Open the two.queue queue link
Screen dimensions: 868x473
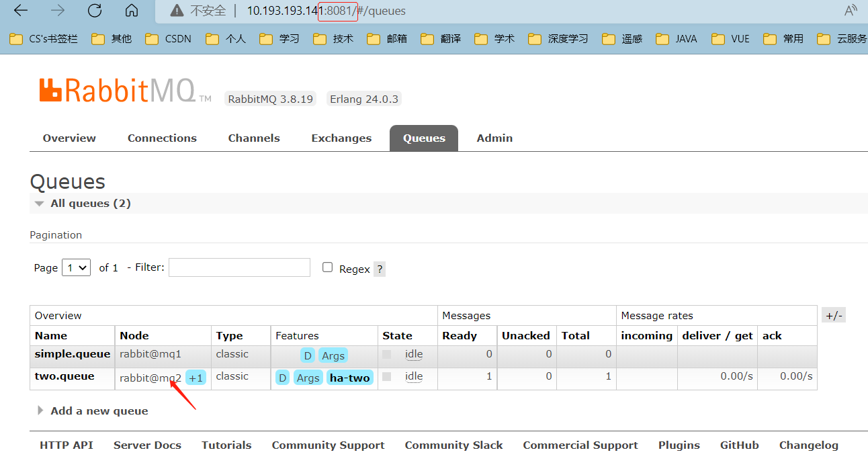tap(64, 376)
